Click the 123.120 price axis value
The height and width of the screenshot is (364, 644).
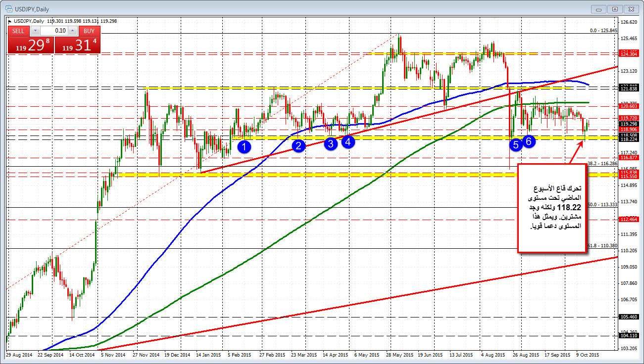629,71
